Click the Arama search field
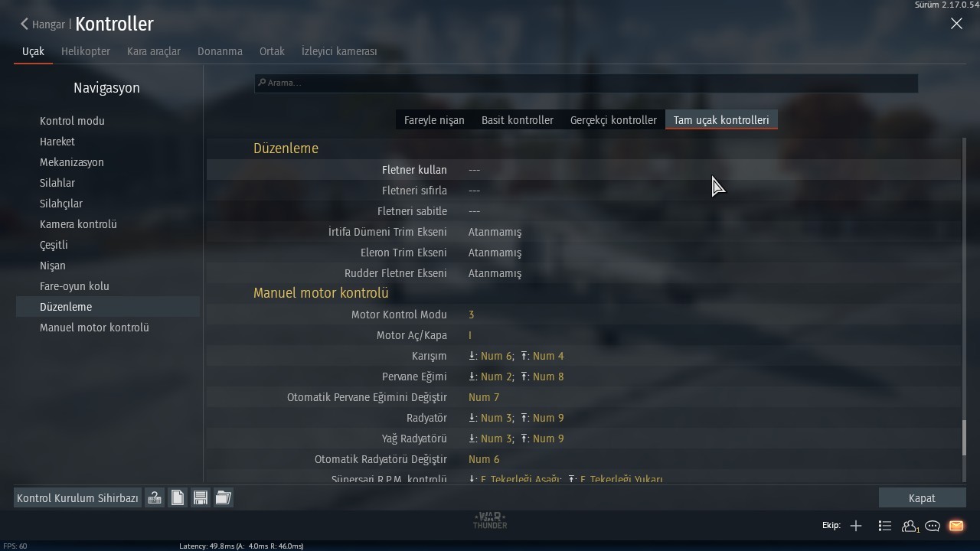 [x=586, y=83]
